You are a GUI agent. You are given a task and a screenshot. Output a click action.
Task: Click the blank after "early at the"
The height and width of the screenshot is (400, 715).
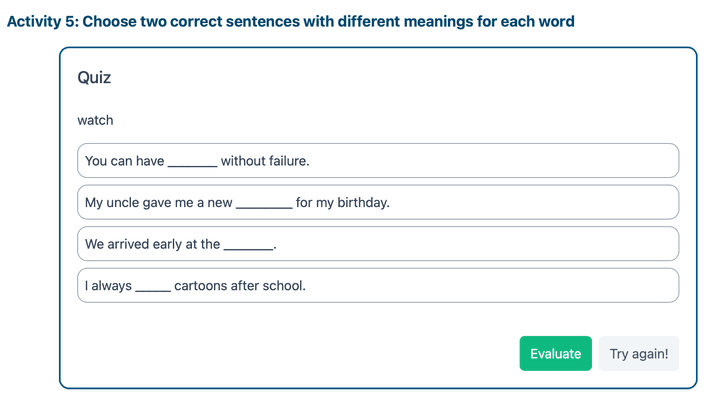(x=248, y=246)
